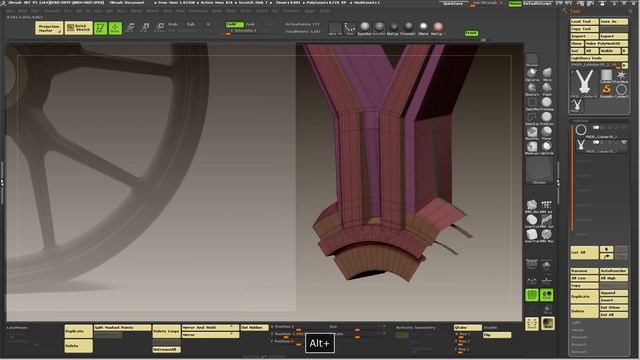Choose the TrimAdaptive brush
Image resolution: width=640 pixels, height=360 pixels.
click(x=547, y=103)
